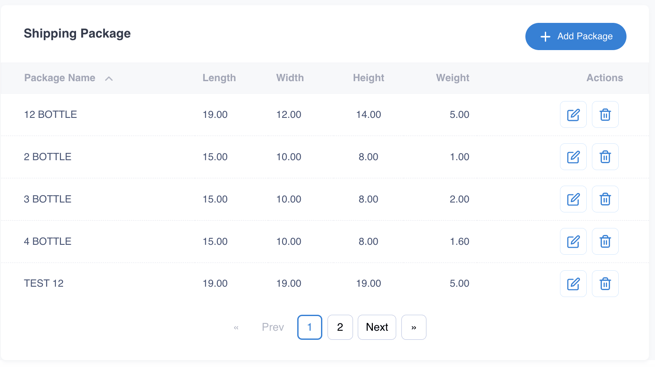Viewport: 655px width, 367px height.
Task: Delete the 2 BOTTLE package
Action: point(605,157)
